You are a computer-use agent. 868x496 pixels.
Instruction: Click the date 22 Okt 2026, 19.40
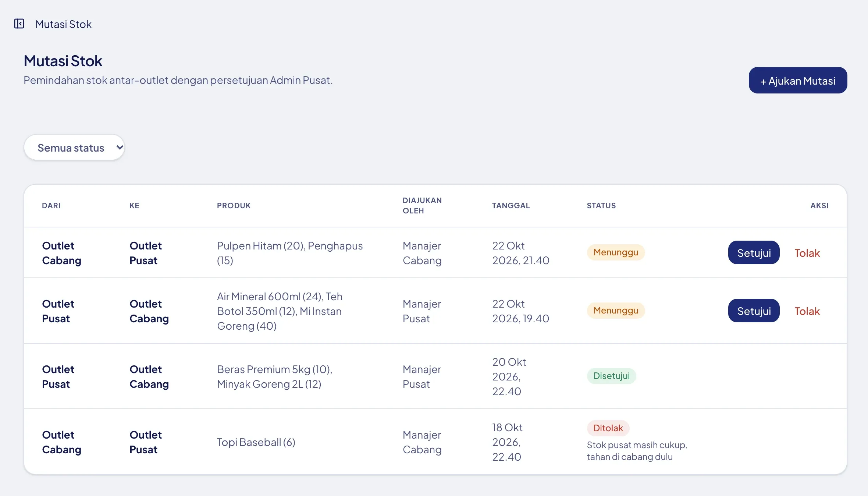520,311
